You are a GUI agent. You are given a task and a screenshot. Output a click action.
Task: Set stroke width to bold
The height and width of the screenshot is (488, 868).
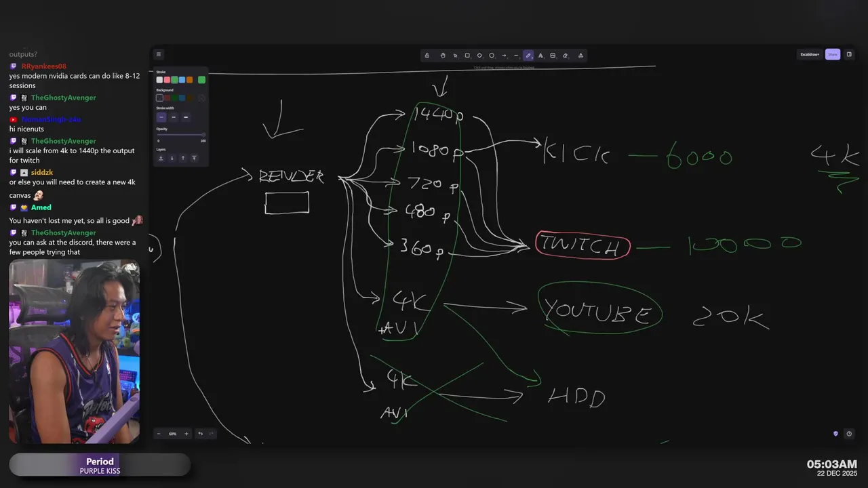pyautogui.click(x=174, y=117)
